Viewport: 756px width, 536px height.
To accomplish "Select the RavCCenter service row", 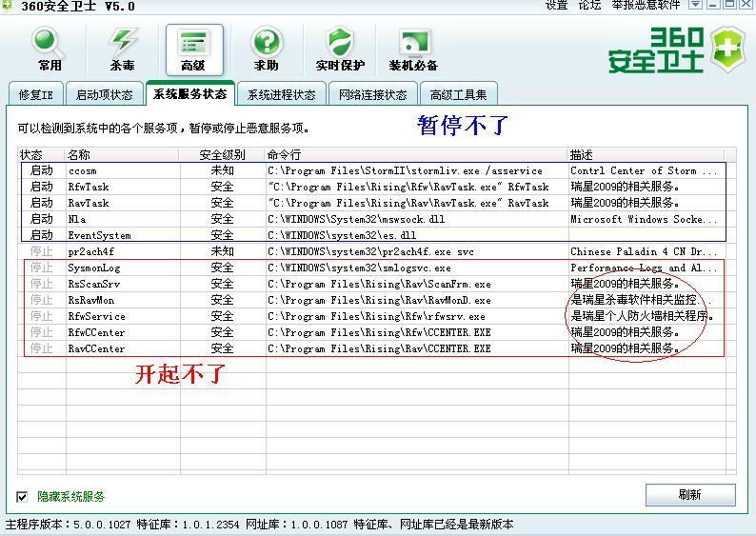I will point(373,348).
